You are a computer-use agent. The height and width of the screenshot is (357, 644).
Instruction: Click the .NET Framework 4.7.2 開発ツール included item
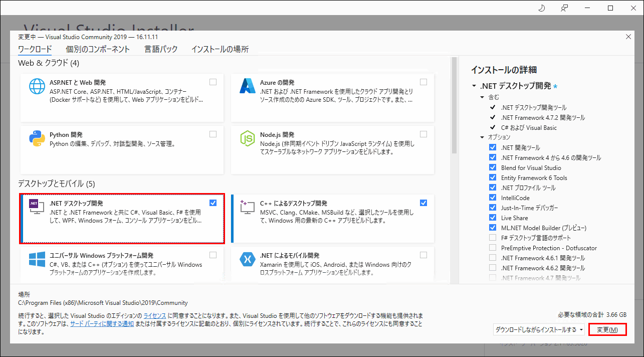point(543,117)
